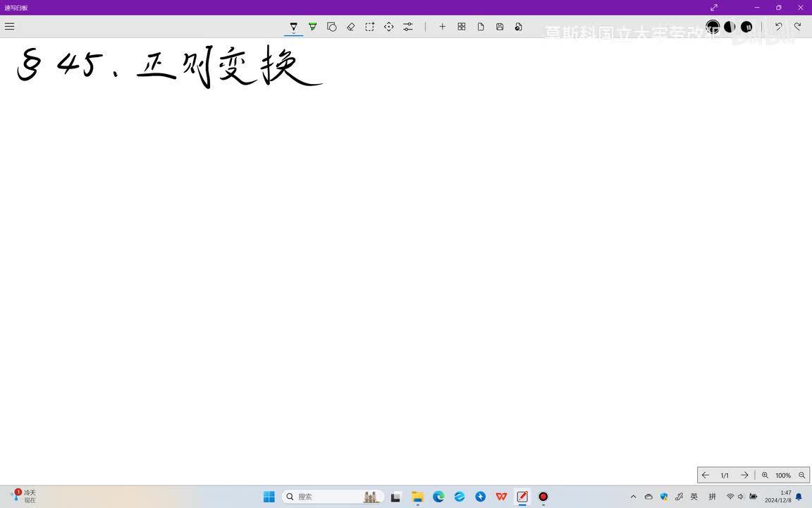This screenshot has height=508, width=812.
Task: Expand the pen tool options chevron
Action: [294, 33]
